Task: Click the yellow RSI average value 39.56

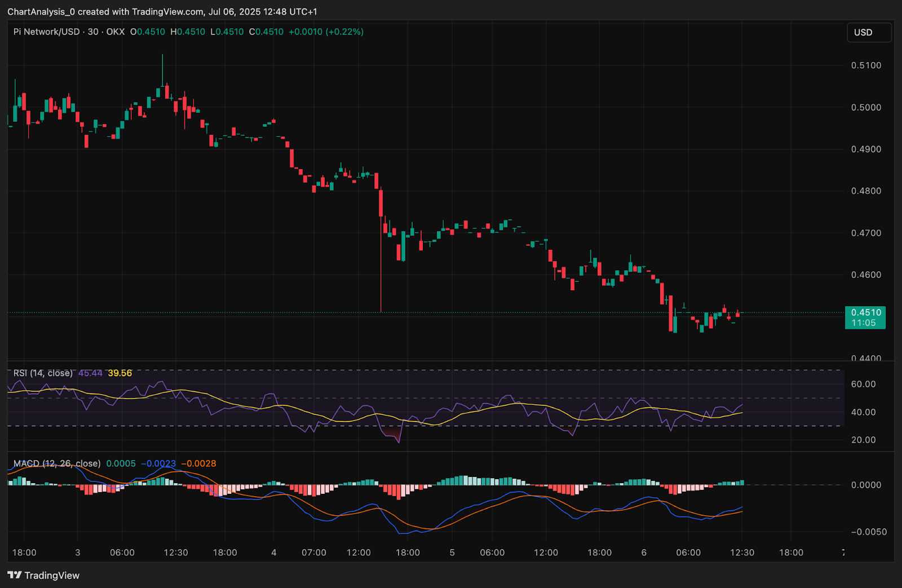Action: (120, 373)
